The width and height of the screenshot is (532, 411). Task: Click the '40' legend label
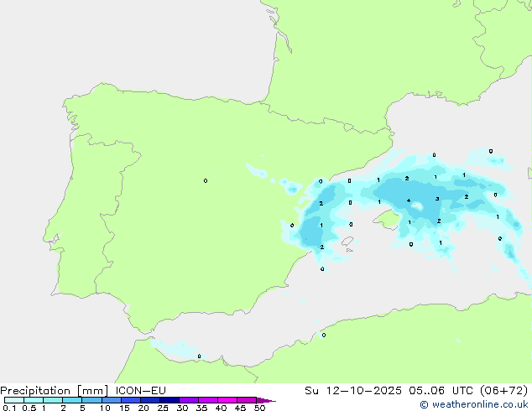[x=221, y=408]
